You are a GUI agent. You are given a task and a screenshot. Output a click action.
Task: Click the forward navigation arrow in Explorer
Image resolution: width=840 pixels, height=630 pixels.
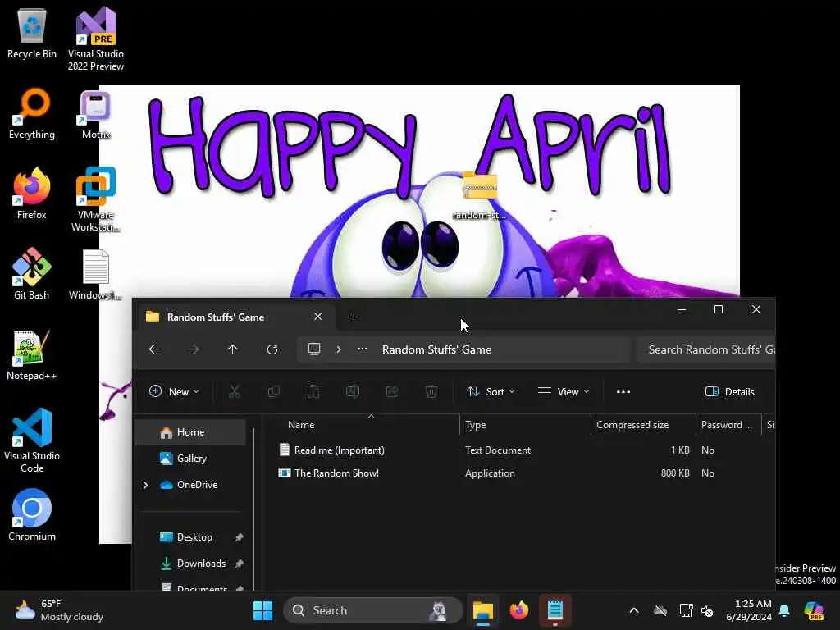tap(194, 349)
